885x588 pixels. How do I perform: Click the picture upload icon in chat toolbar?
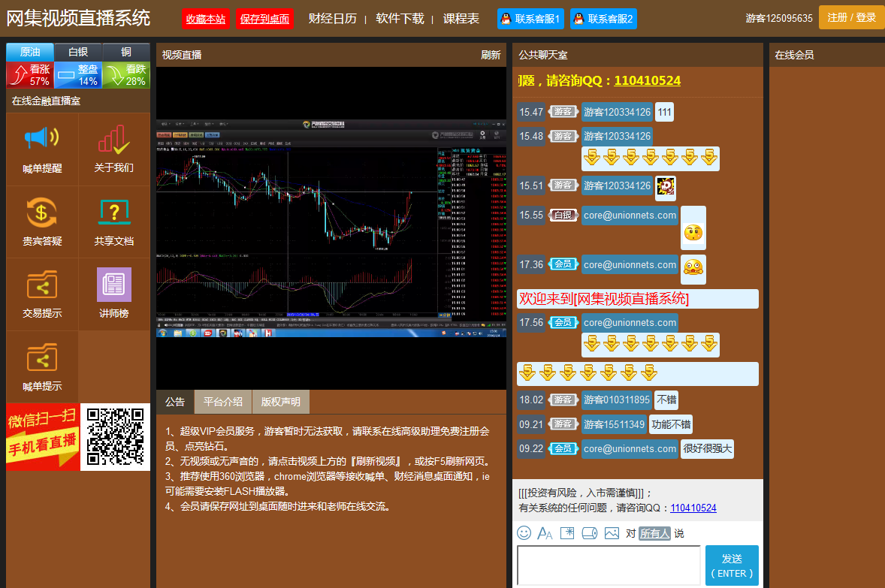coord(612,533)
